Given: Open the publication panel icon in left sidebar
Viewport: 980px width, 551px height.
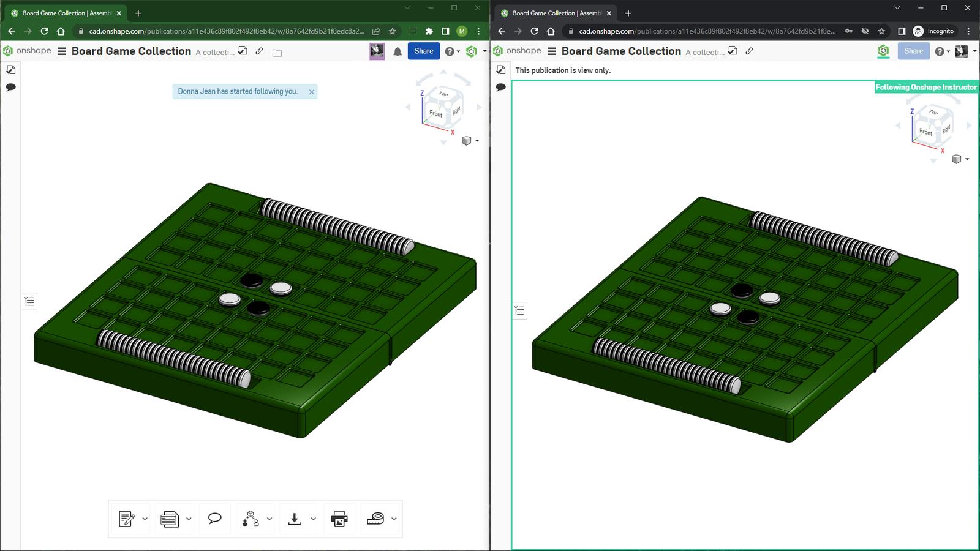Looking at the screenshot, I should (10, 70).
